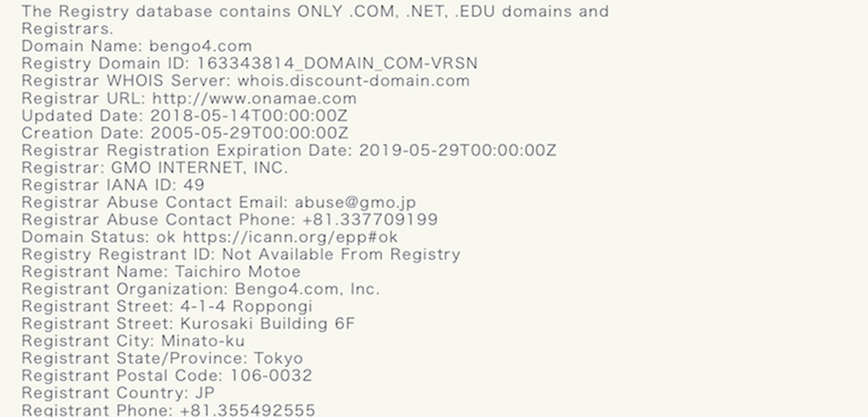This screenshot has width=868, height=417.
Task: Click the expiration date 2019-05-29T00:00:00Z
Action: 458,150
